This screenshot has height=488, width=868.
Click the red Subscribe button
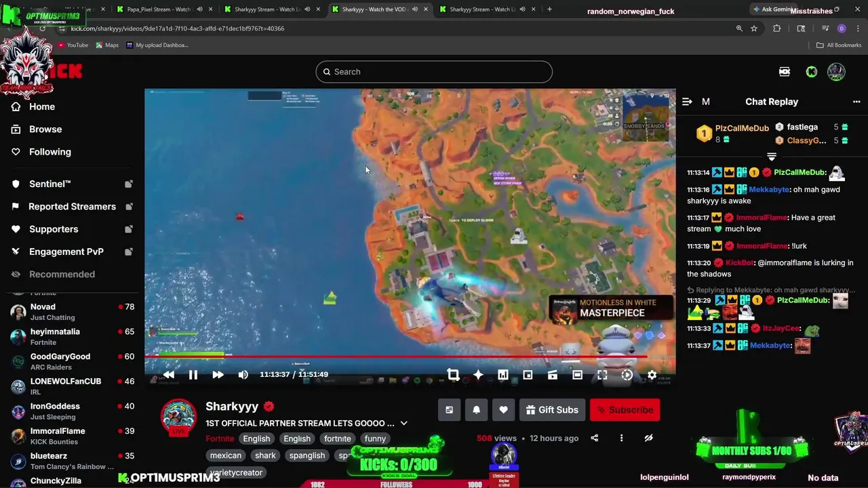click(x=625, y=410)
